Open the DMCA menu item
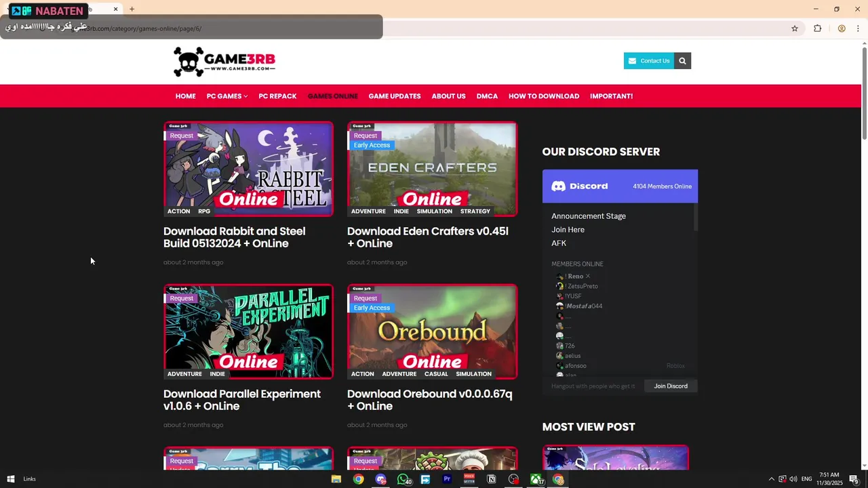 [487, 96]
